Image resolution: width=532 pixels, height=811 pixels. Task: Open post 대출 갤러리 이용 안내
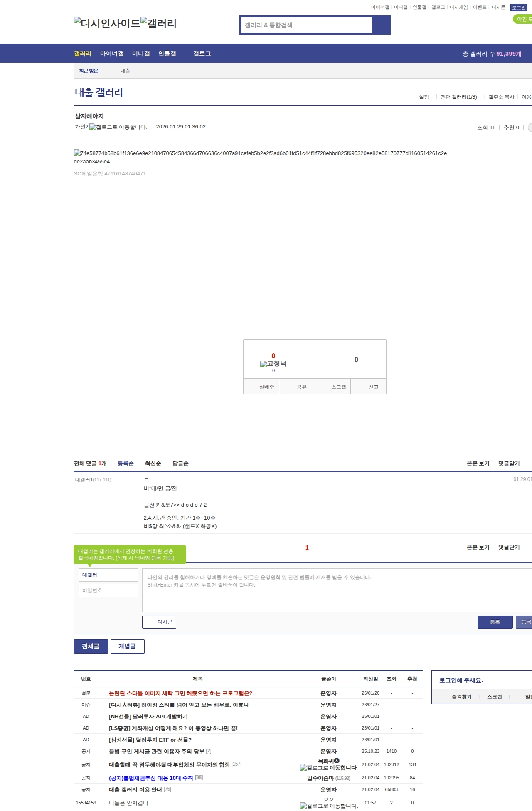[135, 790]
